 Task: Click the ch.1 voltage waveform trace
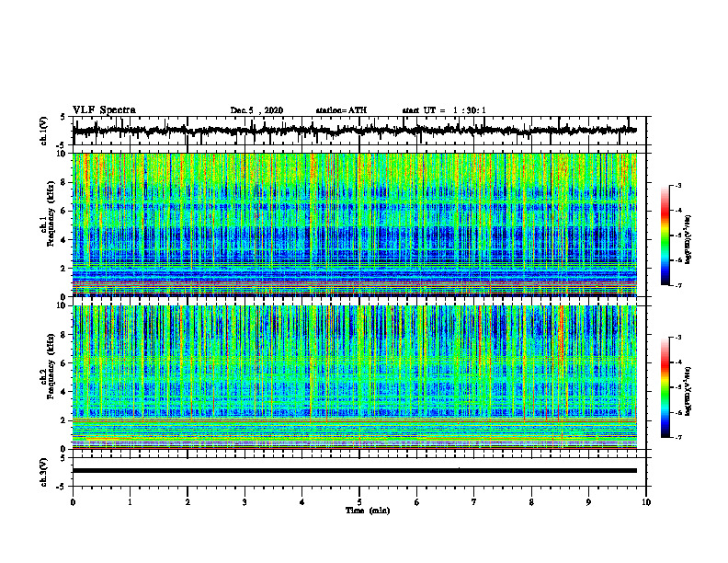point(354,131)
